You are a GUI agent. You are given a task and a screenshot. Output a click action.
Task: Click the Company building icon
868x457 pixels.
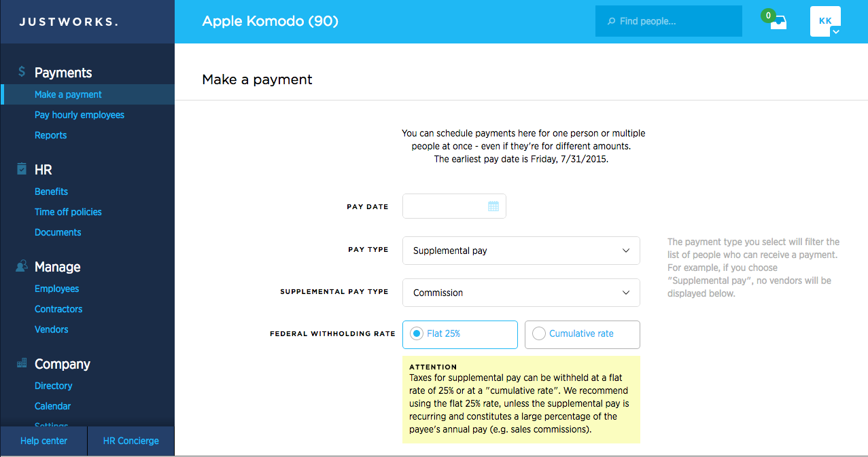[x=22, y=363]
